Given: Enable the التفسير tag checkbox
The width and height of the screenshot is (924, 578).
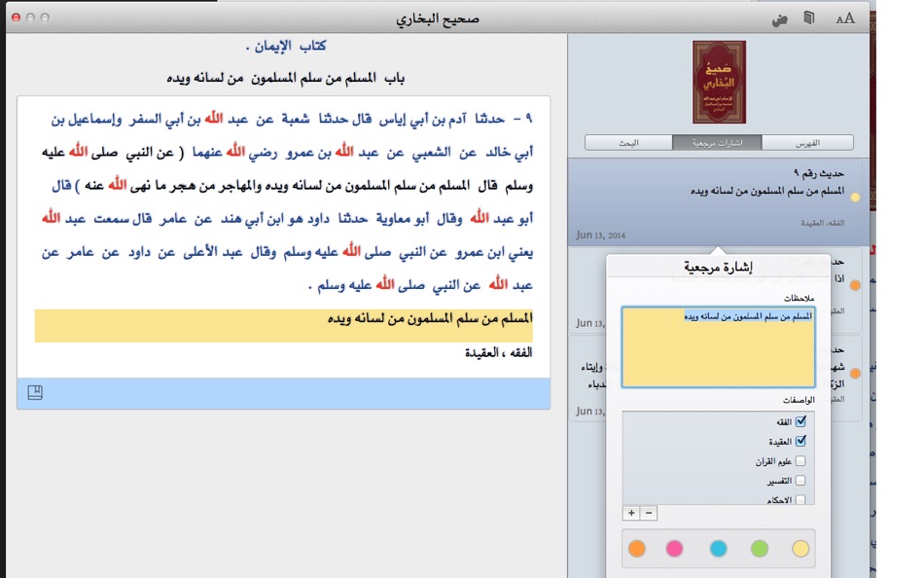Looking at the screenshot, I should [x=800, y=480].
